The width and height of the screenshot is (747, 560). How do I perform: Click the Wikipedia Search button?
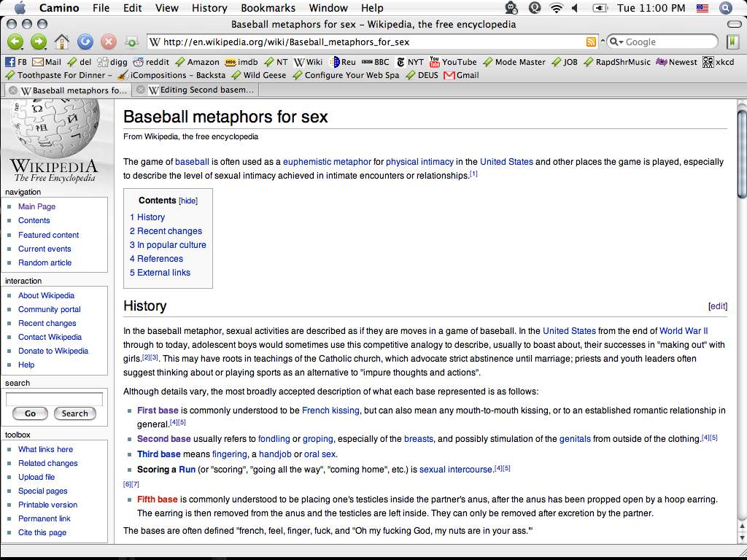75,413
